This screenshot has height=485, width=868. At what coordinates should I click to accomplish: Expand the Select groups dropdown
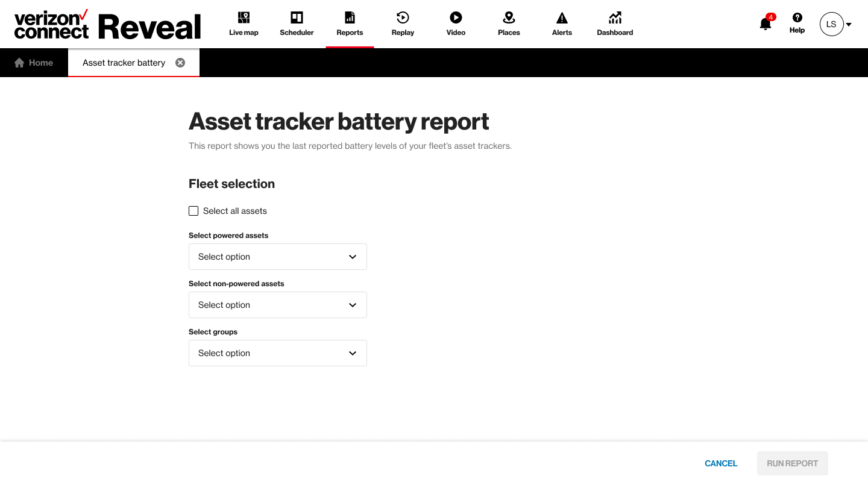tap(278, 353)
